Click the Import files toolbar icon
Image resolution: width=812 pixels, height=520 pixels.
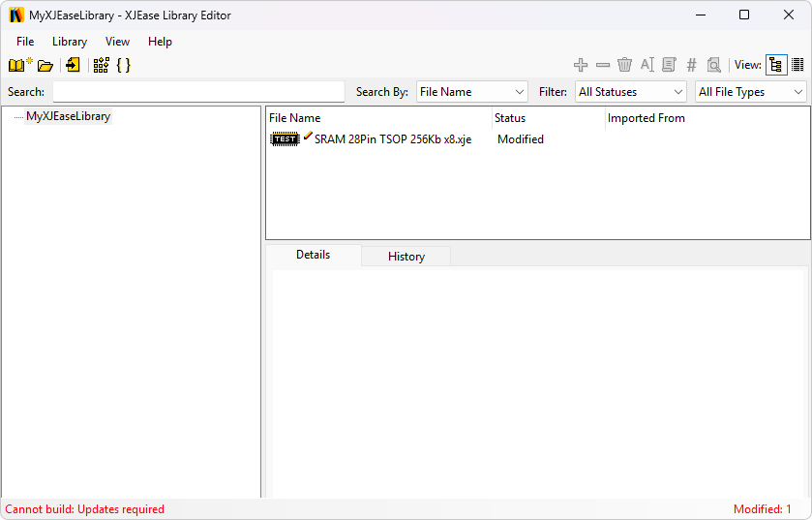pyautogui.click(x=73, y=65)
